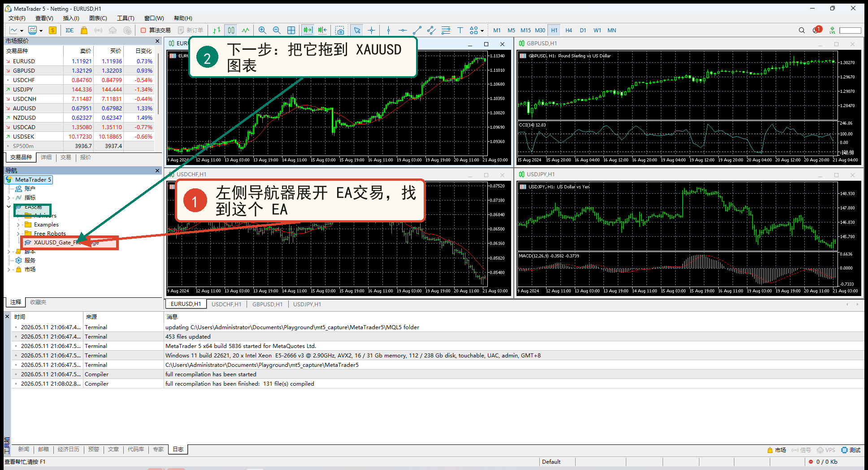Switch chart to candlestick style
Screen dimensions: 868x470
[x=231, y=30]
